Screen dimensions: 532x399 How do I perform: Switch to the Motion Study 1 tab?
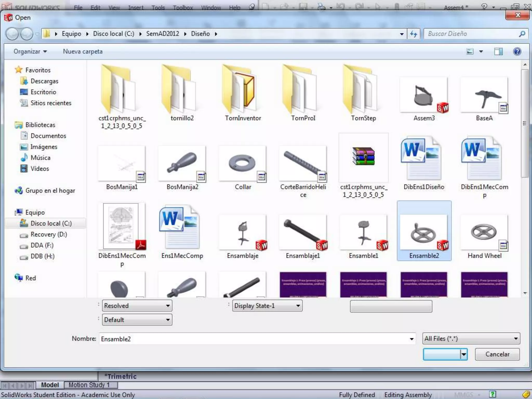pos(89,385)
